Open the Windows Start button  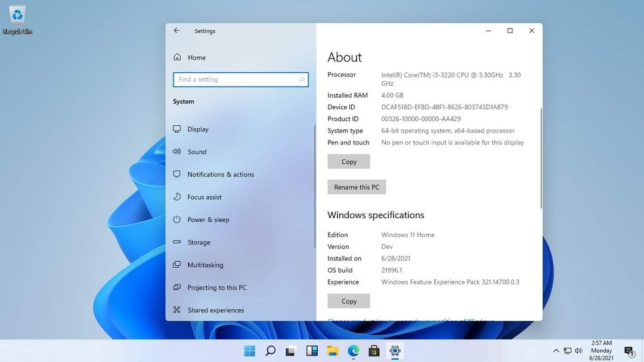click(x=249, y=351)
